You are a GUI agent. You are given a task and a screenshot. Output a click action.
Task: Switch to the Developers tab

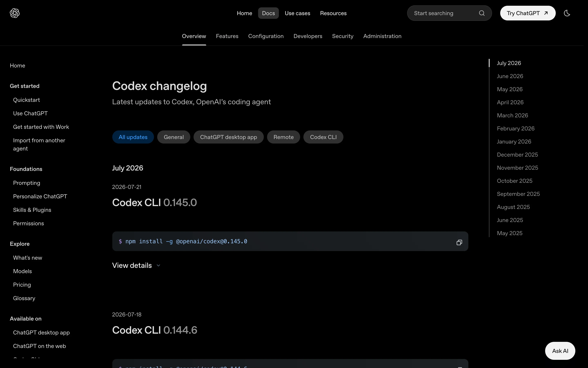[308, 36]
